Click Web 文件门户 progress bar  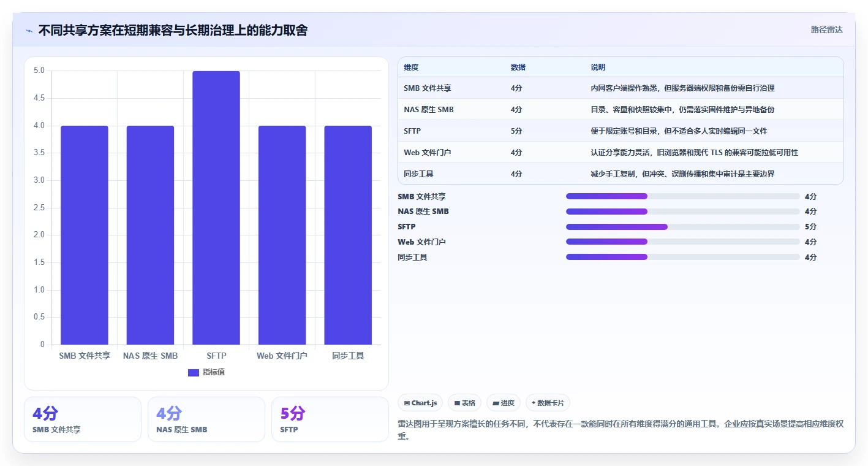tap(683, 242)
